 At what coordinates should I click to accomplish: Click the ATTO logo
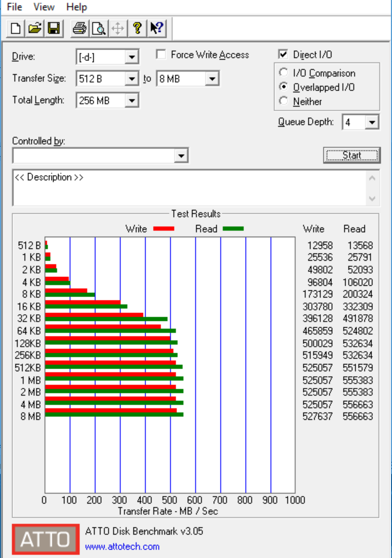[x=46, y=539]
